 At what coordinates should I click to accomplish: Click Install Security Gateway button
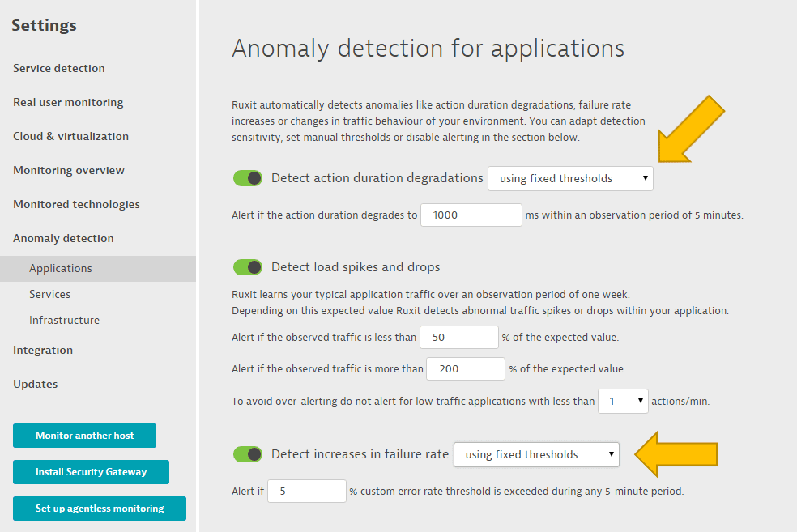pyautogui.click(x=91, y=472)
